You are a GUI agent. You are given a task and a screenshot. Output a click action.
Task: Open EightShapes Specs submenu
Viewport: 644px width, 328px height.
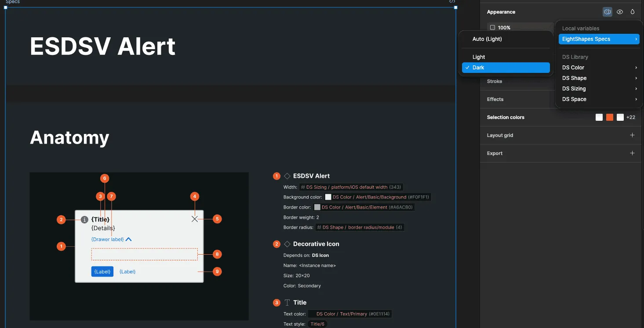(599, 39)
